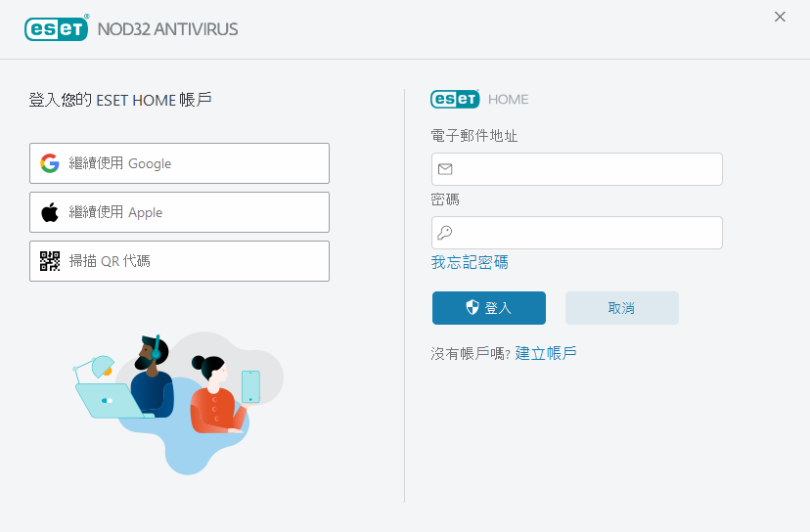Click the Google logo icon
The width and height of the screenshot is (810, 532).
tap(50, 163)
